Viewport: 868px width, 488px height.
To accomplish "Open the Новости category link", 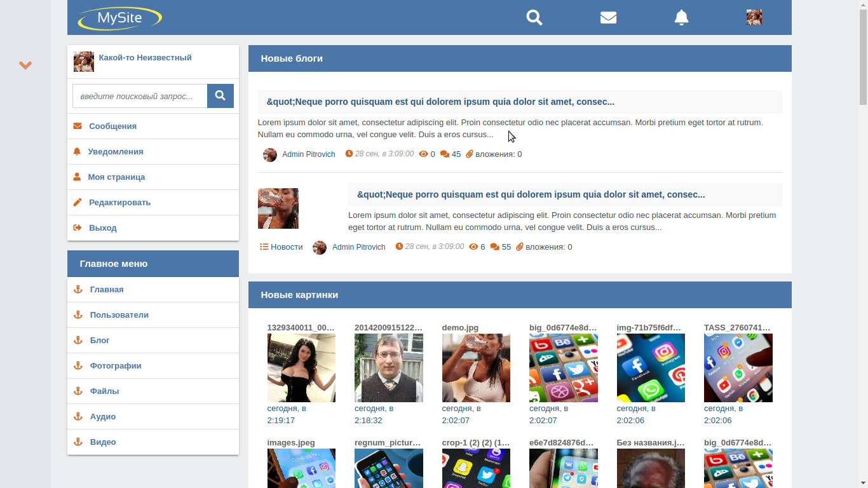I will (287, 247).
